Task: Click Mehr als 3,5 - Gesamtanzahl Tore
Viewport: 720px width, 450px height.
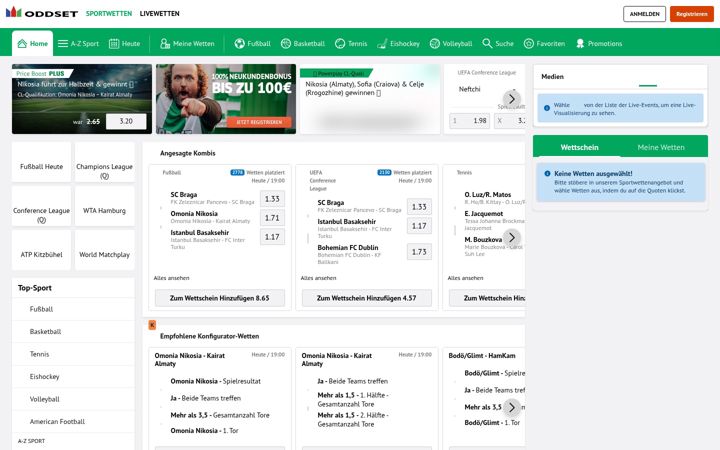Action: (x=220, y=415)
